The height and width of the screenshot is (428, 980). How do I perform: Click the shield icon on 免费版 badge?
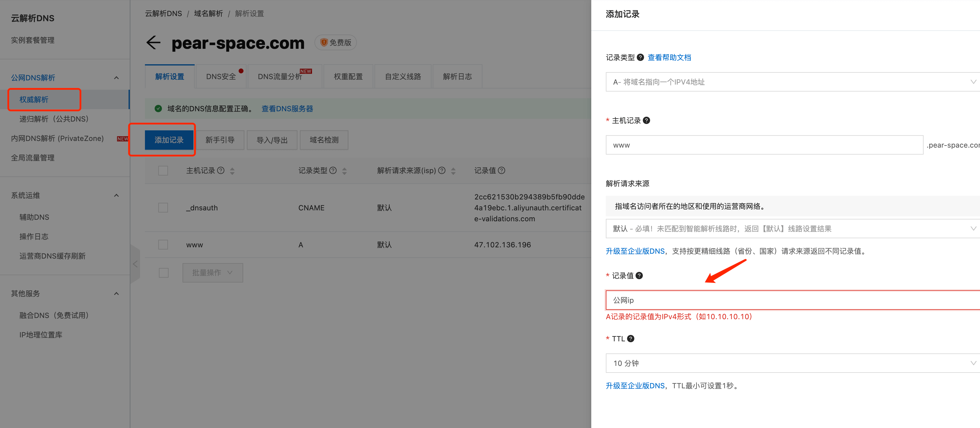pyautogui.click(x=324, y=43)
